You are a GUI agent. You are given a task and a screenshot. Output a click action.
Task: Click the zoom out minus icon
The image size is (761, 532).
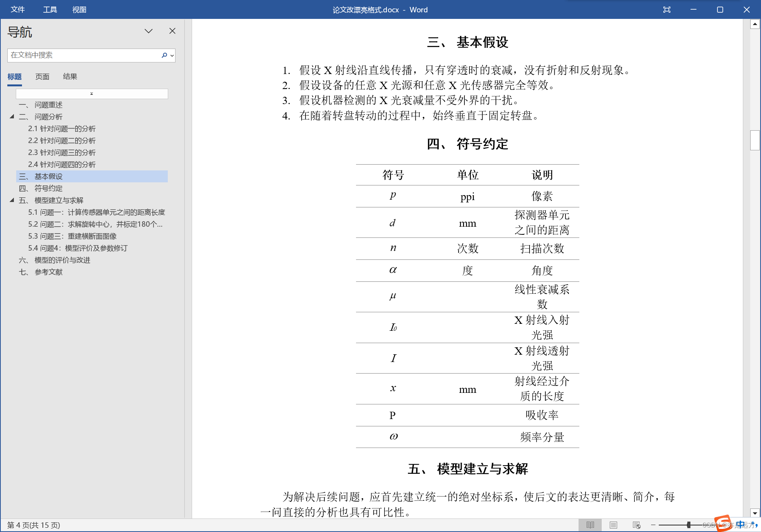(x=653, y=525)
